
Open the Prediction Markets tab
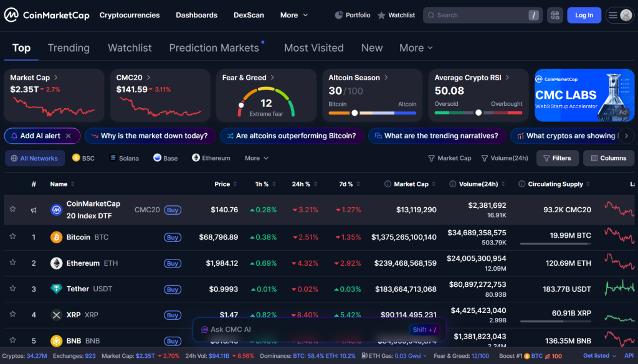214,48
